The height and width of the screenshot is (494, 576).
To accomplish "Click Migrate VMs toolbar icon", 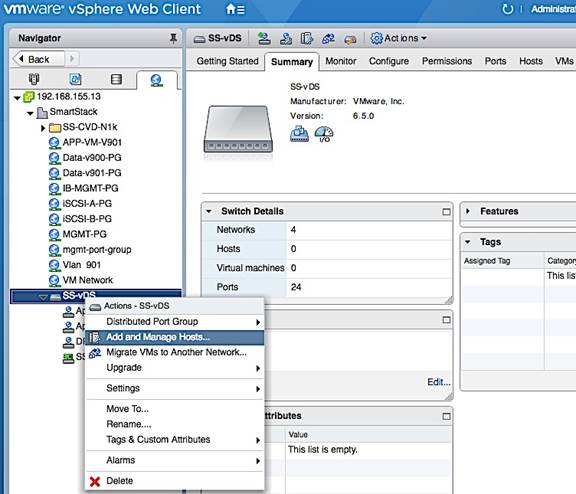I will click(328, 38).
